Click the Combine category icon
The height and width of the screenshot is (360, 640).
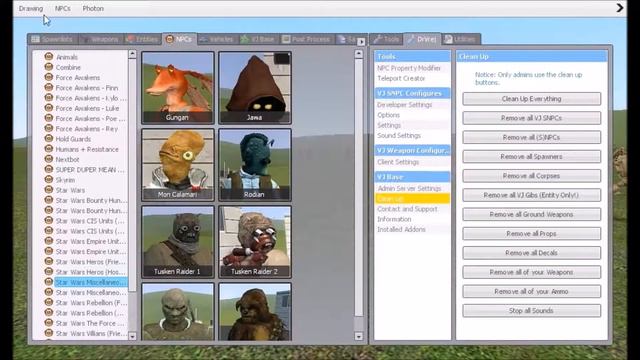49,67
